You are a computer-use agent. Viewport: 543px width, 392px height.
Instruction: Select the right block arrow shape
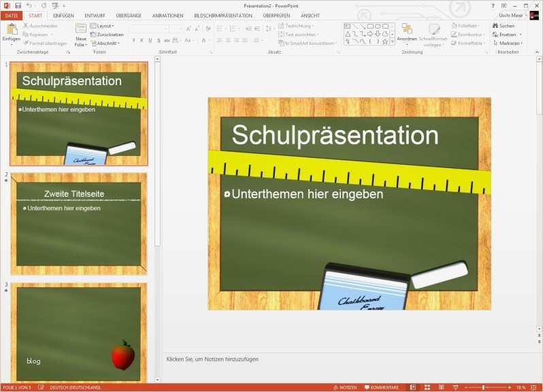point(370,34)
